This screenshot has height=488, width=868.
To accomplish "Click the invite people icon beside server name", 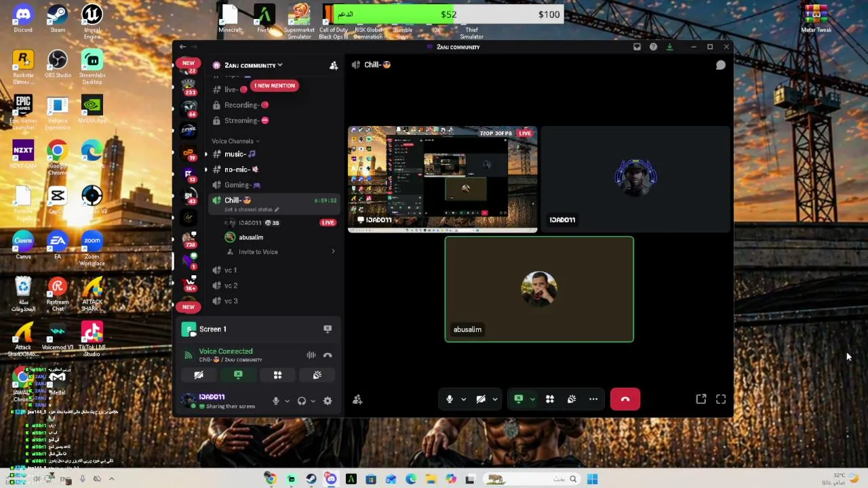I will tap(334, 65).
